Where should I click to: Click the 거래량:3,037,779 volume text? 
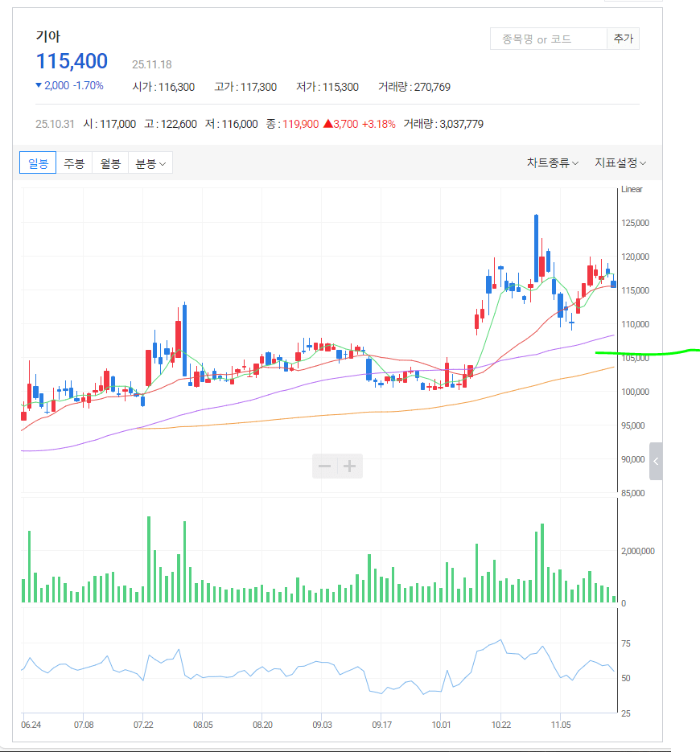tap(443, 124)
